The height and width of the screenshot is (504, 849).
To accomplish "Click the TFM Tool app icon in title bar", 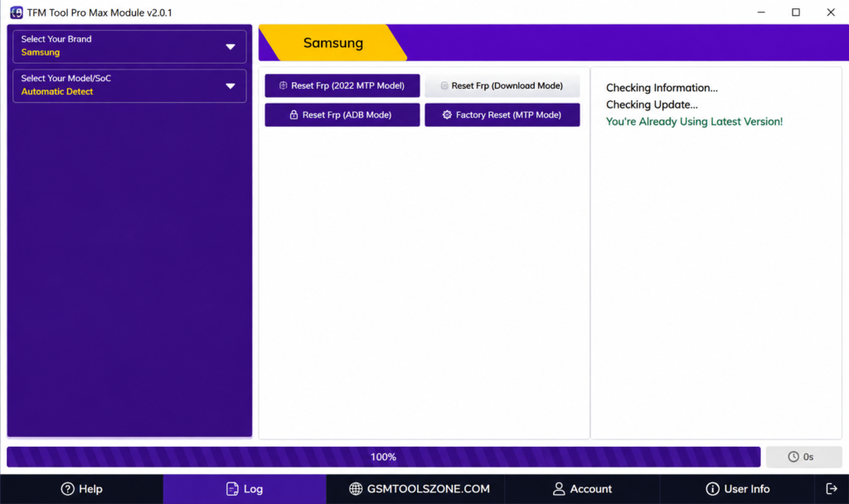I will coord(17,12).
